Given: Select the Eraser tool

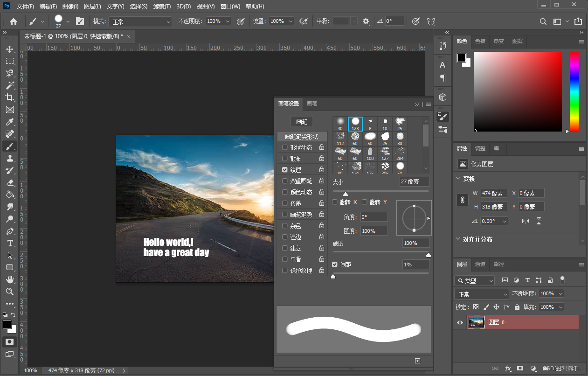Looking at the screenshot, I should tap(9, 183).
